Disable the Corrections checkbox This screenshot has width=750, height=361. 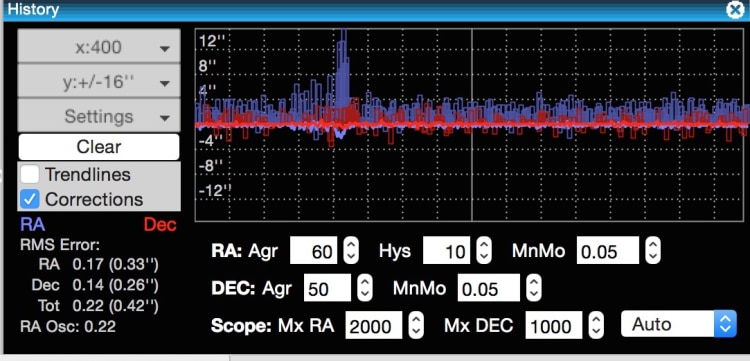click(x=30, y=199)
